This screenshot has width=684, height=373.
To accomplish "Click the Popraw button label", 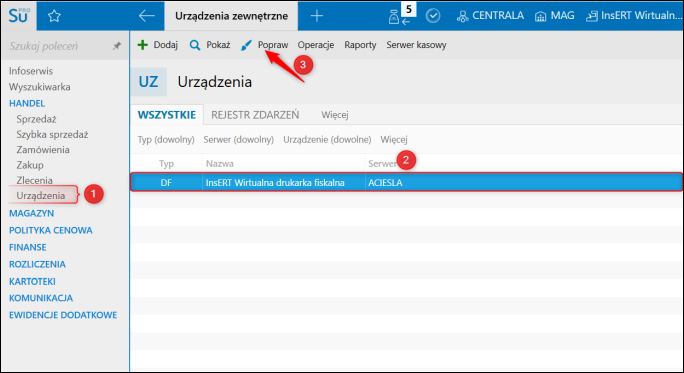I will [273, 45].
